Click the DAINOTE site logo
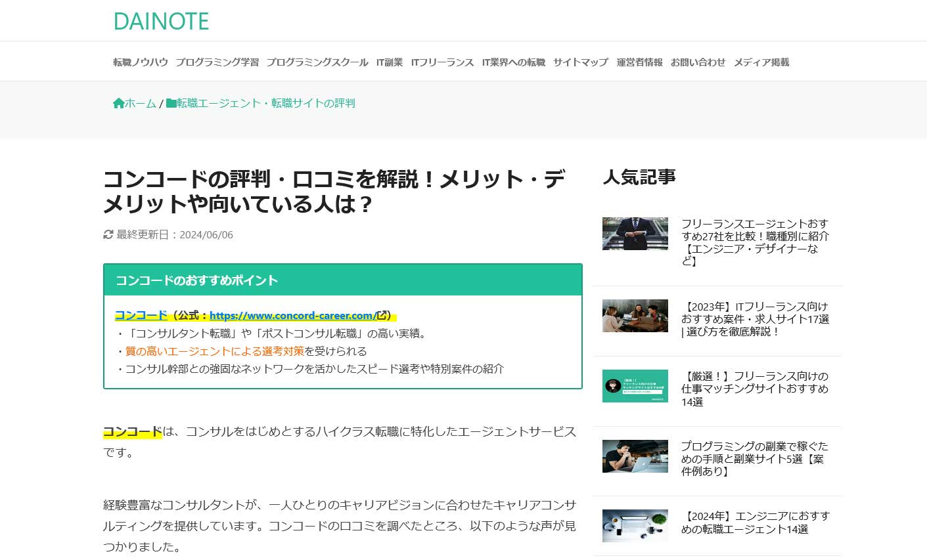 pos(161,21)
